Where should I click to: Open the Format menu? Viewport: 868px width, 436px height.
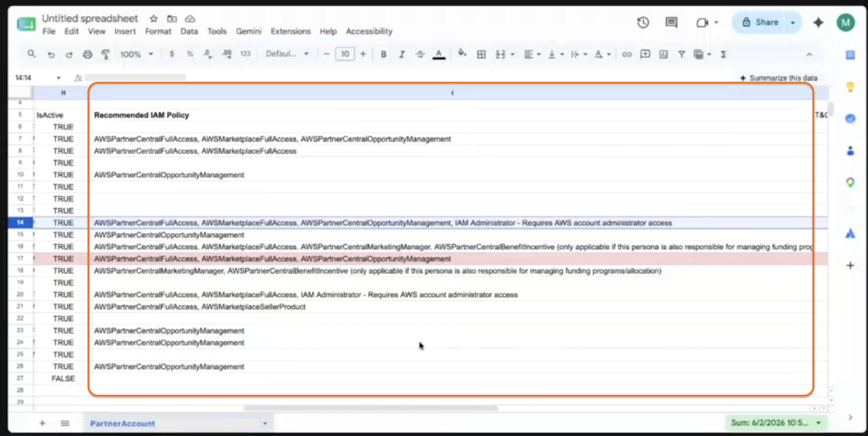click(x=158, y=31)
